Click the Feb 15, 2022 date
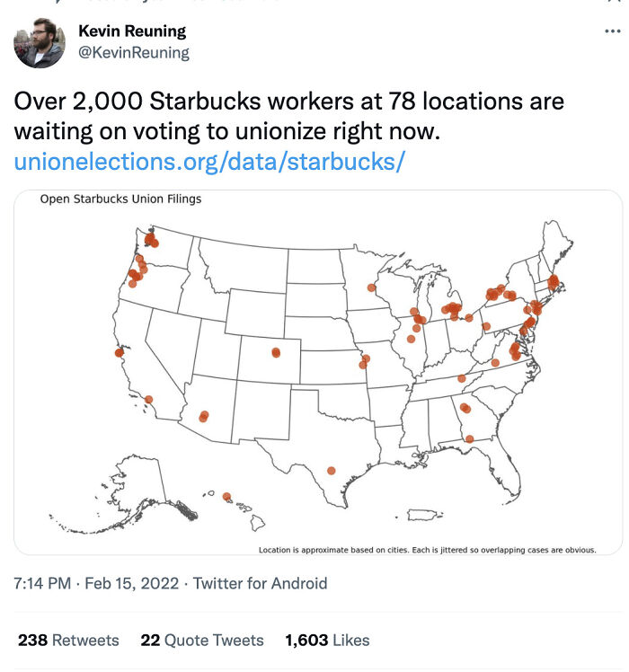Image resolution: width=629 pixels, height=672 pixels. pyautogui.click(x=131, y=583)
